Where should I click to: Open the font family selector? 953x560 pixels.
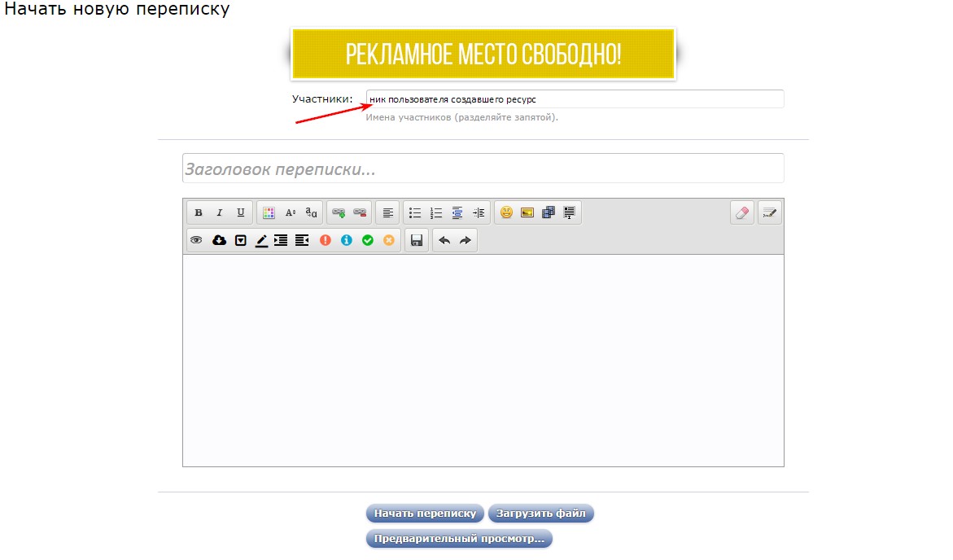click(311, 213)
